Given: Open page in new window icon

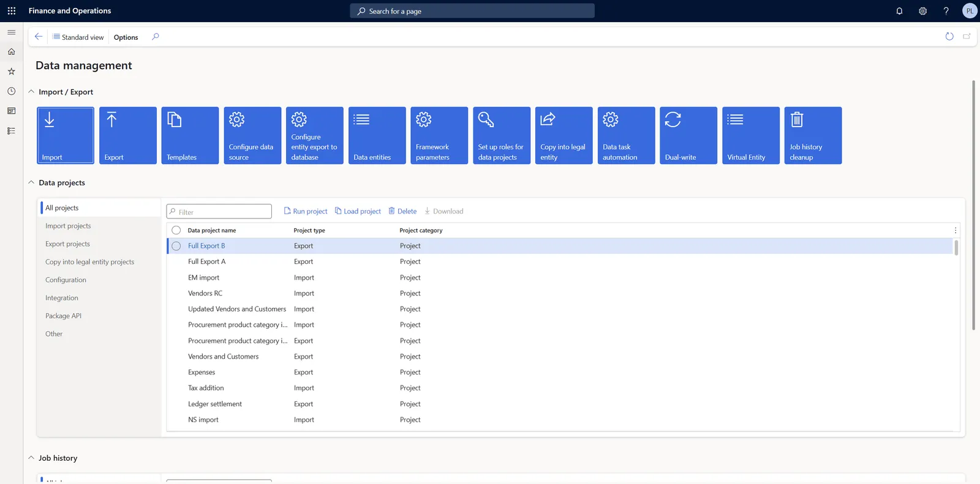Looking at the screenshot, I should coord(967,37).
